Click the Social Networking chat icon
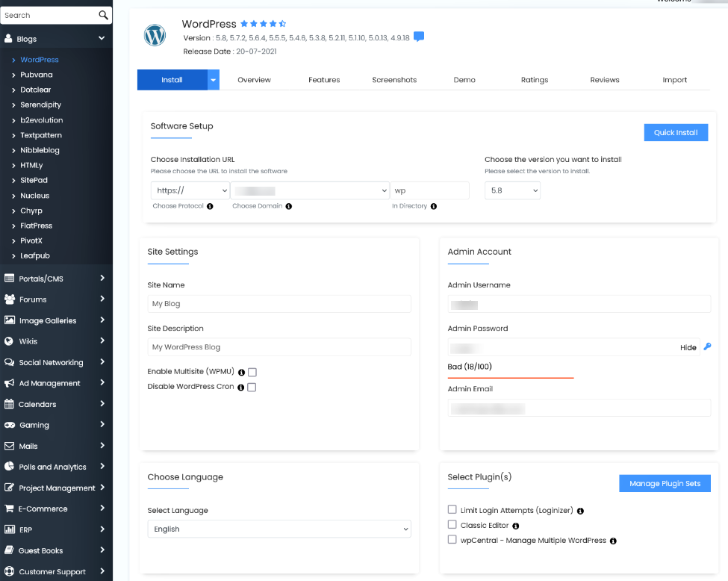Image resolution: width=728 pixels, height=581 pixels. [x=9, y=362]
